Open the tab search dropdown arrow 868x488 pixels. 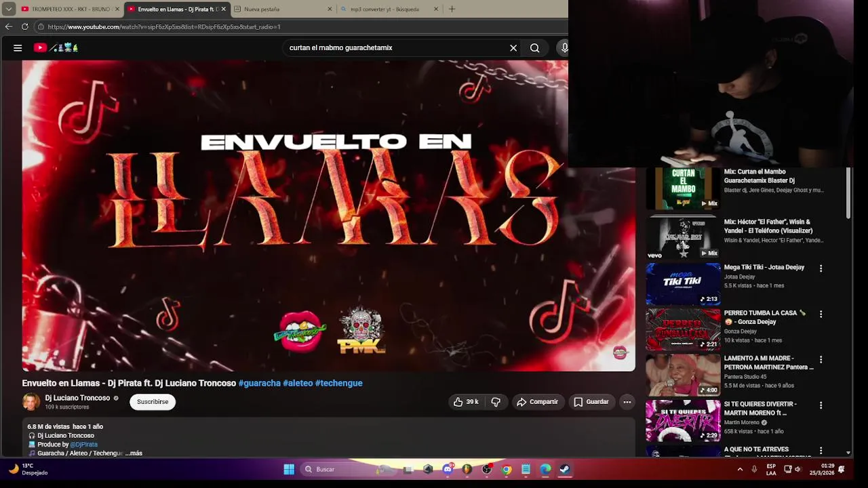(x=8, y=9)
